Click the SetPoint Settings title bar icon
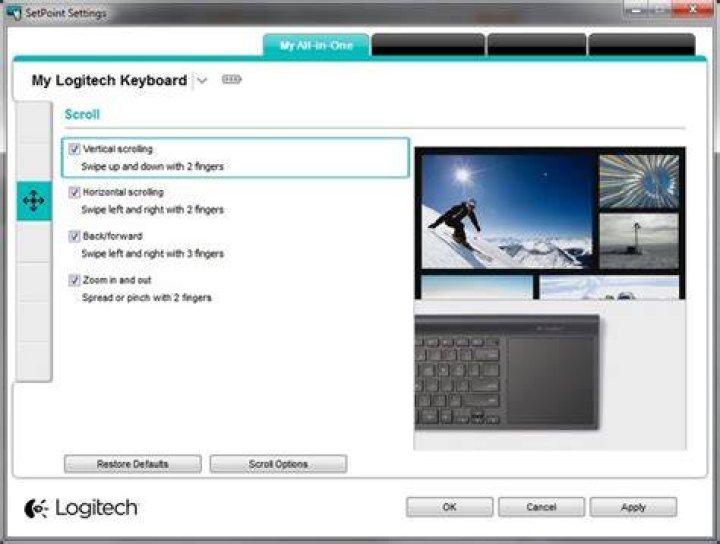Viewport: 720px width, 544px height. (x=13, y=12)
